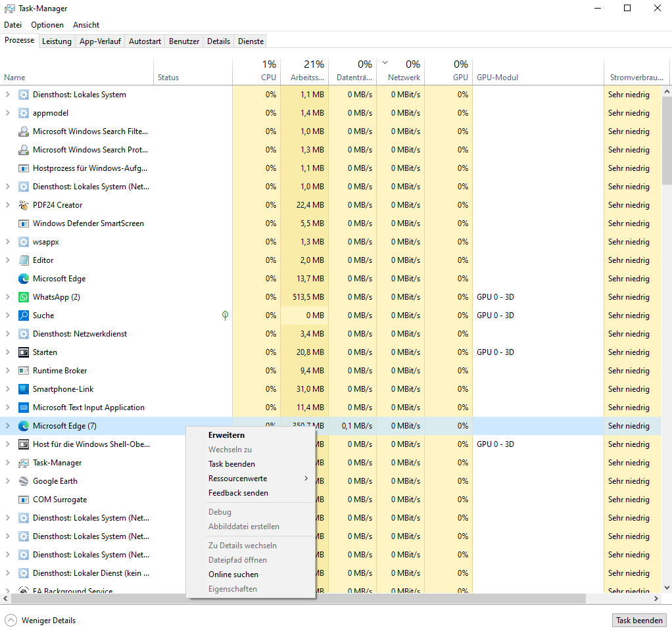Image resolution: width=672 pixels, height=635 pixels.
Task: Click the Suche magnifier icon
Action: (x=24, y=316)
